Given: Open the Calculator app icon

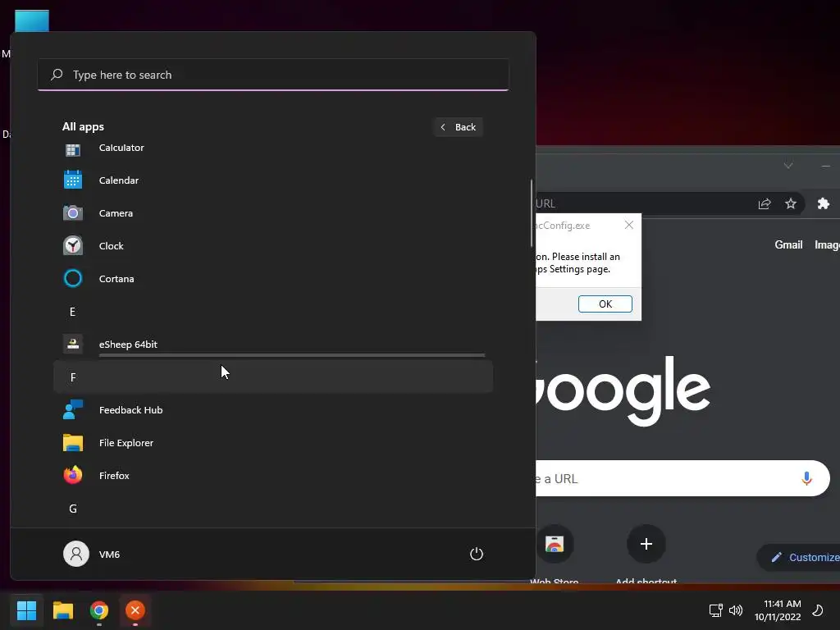Looking at the screenshot, I should (73, 149).
